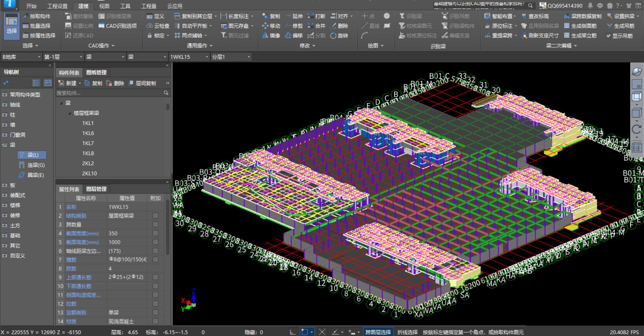Collapse the 楼层框架梁 tree group

click(69, 113)
